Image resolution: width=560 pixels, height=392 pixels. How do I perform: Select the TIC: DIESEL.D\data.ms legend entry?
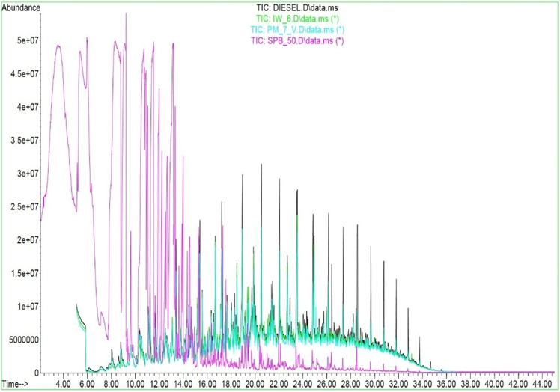297,7
